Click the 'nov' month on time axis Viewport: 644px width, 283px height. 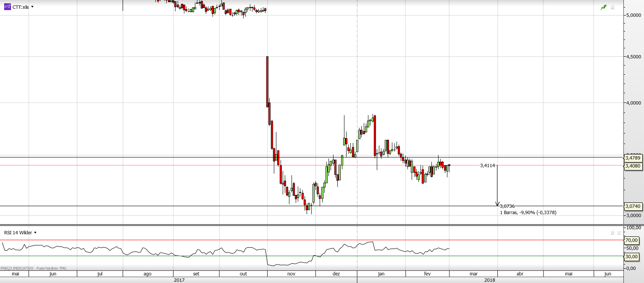point(292,274)
